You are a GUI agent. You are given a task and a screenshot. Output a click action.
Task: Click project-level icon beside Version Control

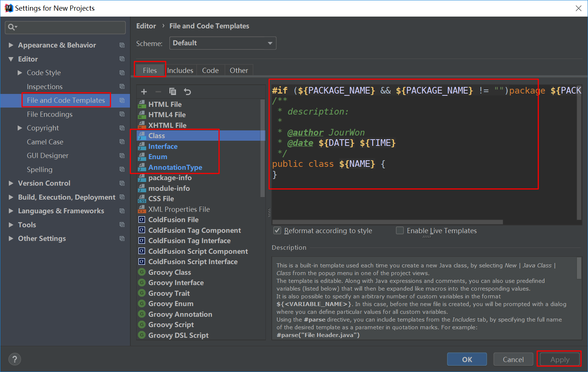(x=122, y=183)
